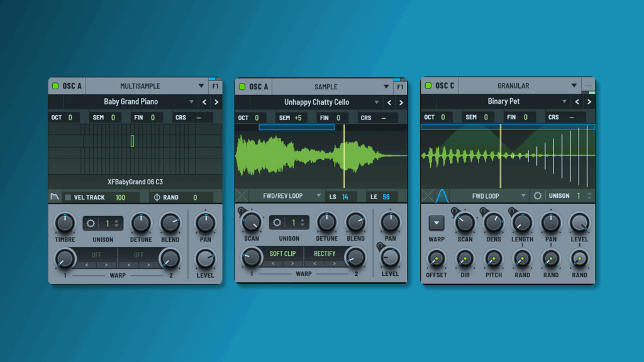Click the left arrow under SOFT CLIP warp
Image resolution: width=644 pixels, height=362 pixels.
pos(273,263)
